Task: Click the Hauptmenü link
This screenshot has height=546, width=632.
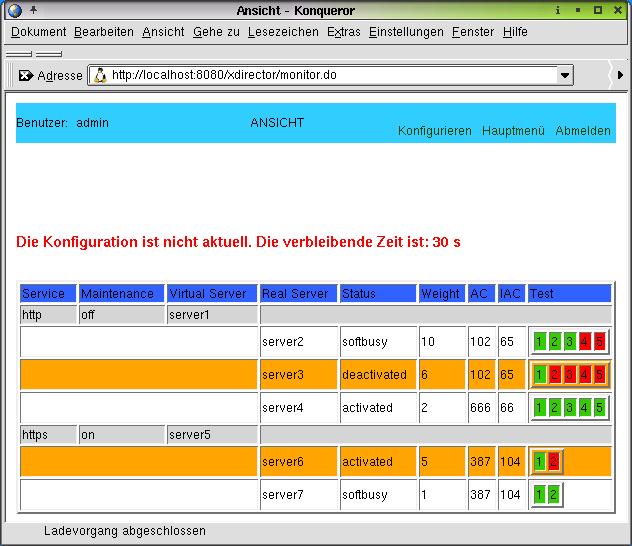Action: pyautogui.click(x=513, y=131)
